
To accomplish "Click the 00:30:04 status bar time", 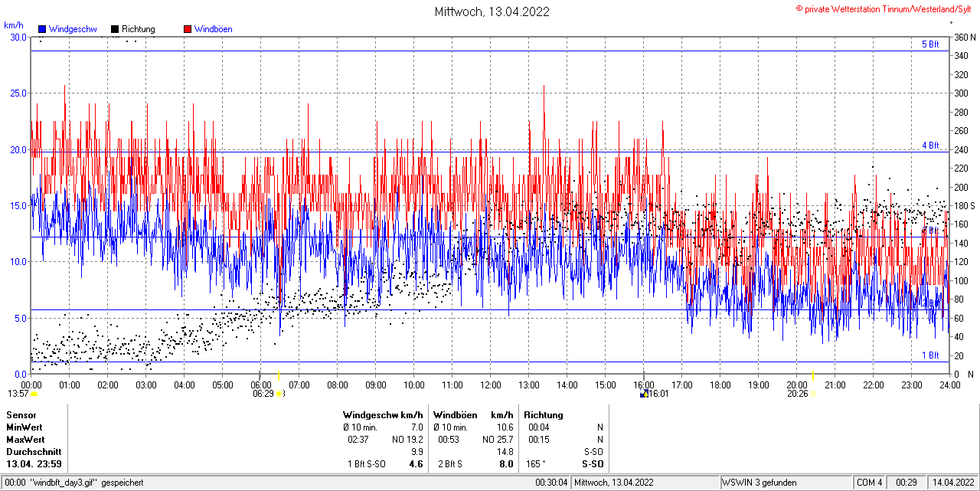I will pos(552,483).
